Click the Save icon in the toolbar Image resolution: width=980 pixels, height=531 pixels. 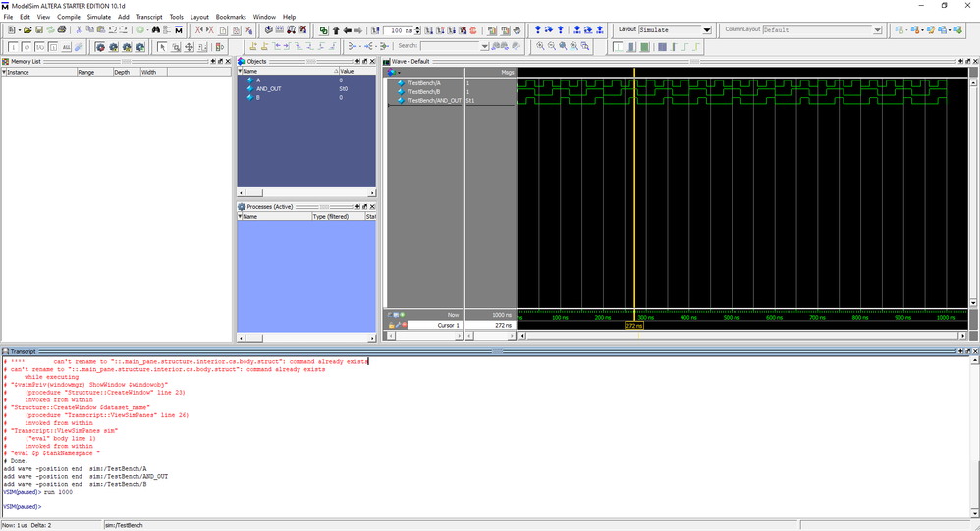click(38, 30)
